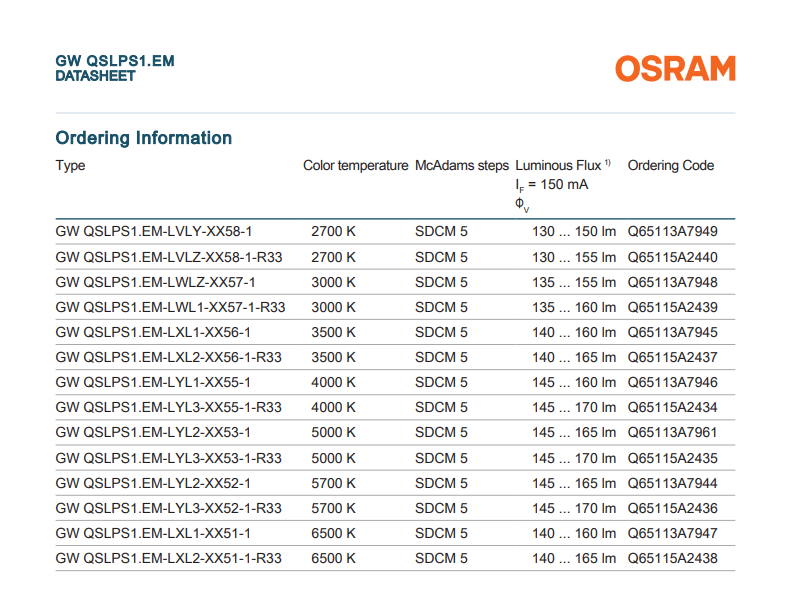
Task: Click the footnote 1) superscript after Luminous Flux
Action: point(608,162)
